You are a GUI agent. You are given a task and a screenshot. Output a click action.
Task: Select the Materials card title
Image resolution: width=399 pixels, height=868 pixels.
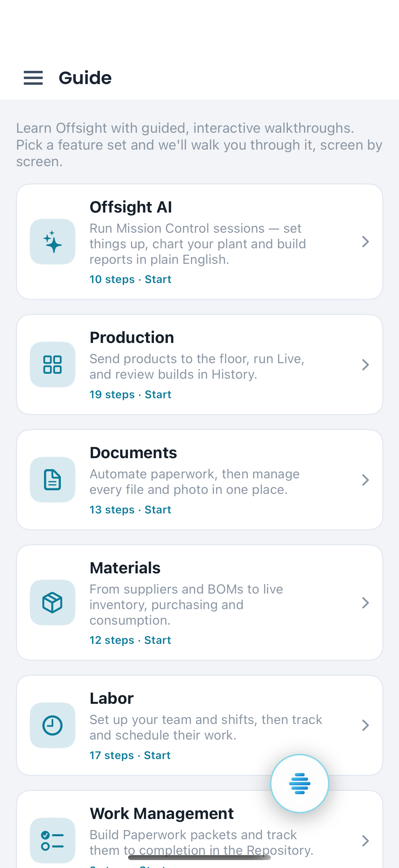[125, 568]
